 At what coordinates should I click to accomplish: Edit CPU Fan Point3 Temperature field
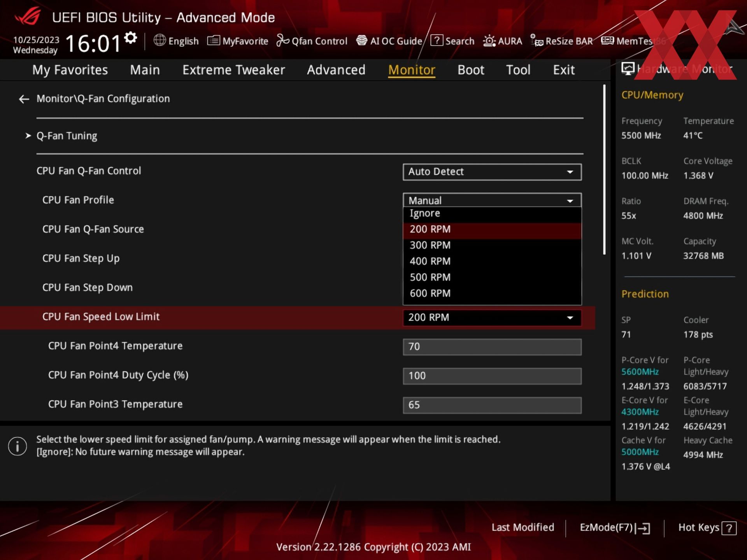coord(492,405)
